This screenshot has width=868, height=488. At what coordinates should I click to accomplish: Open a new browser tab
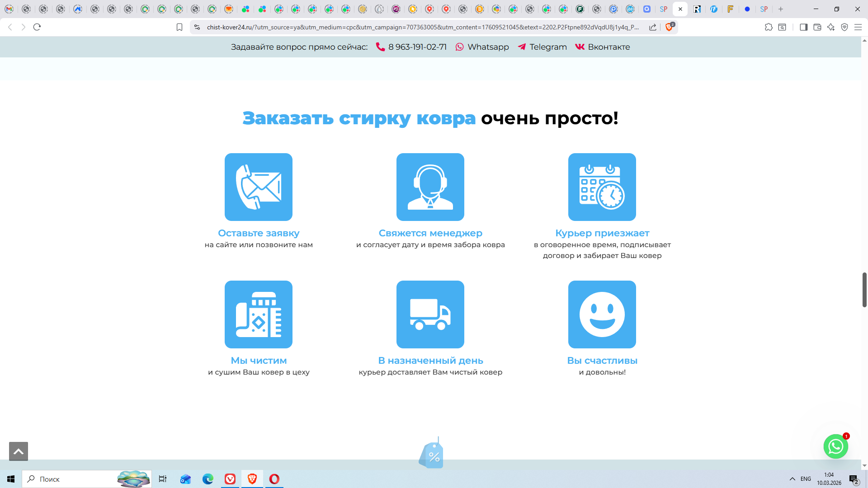coord(781,9)
